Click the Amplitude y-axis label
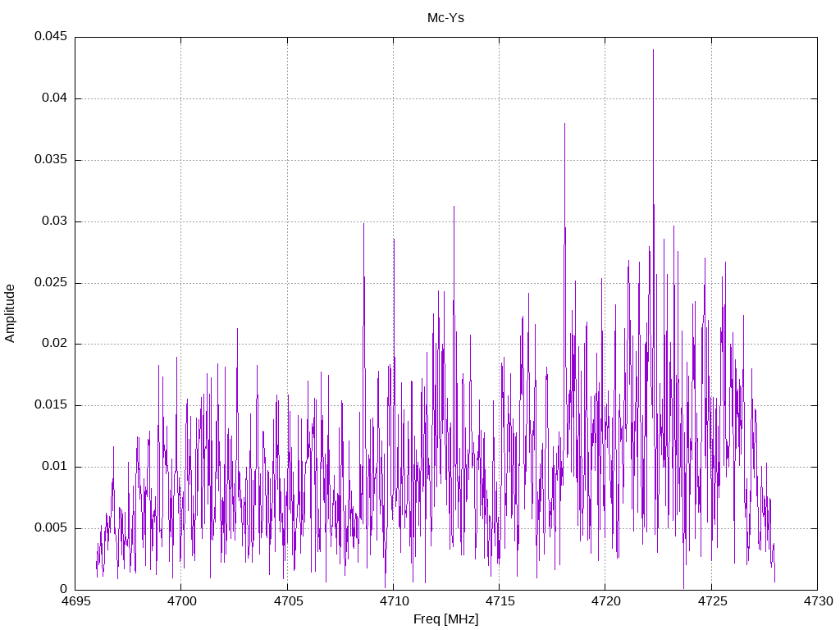This screenshot has width=840, height=630. 10,313
